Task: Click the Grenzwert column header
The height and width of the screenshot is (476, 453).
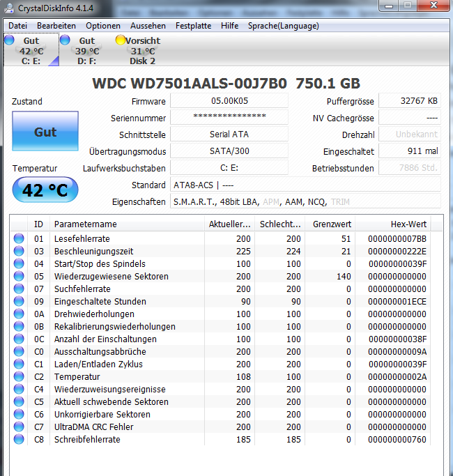Action: click(x=330, y=224)
